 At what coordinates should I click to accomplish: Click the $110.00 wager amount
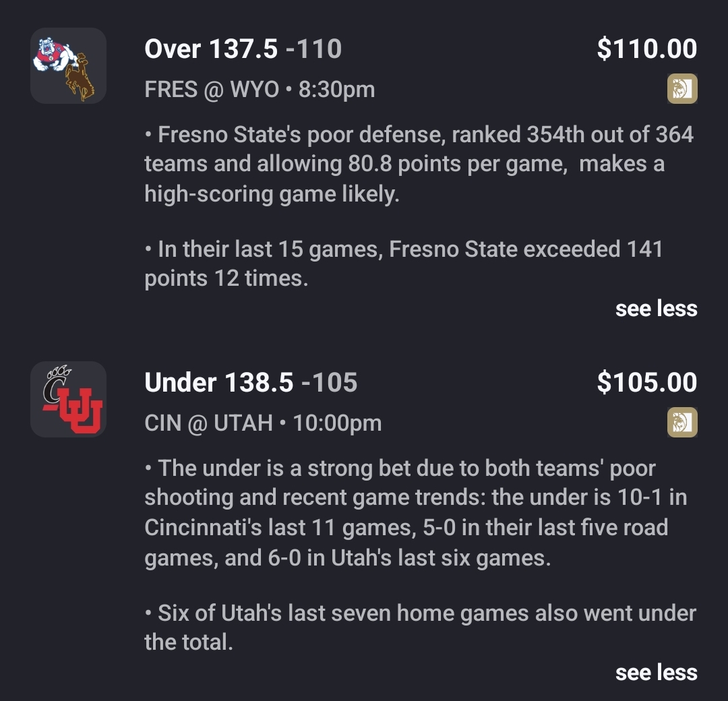646,49
